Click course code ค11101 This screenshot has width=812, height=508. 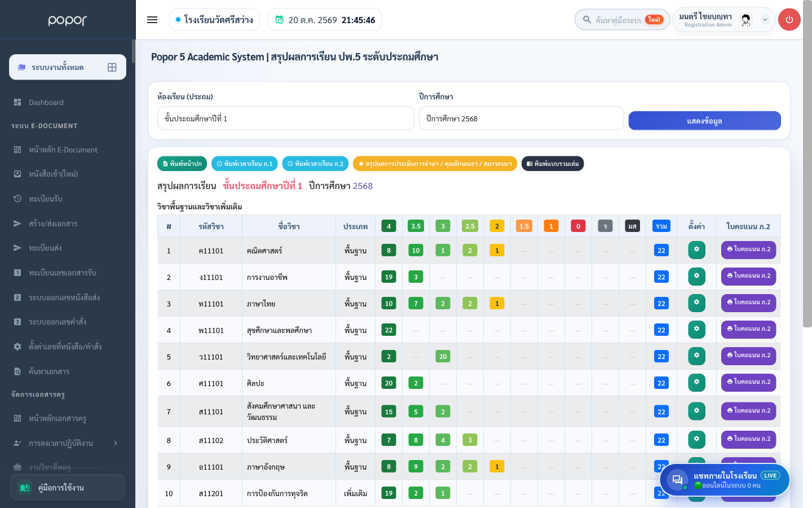point(211,251)
